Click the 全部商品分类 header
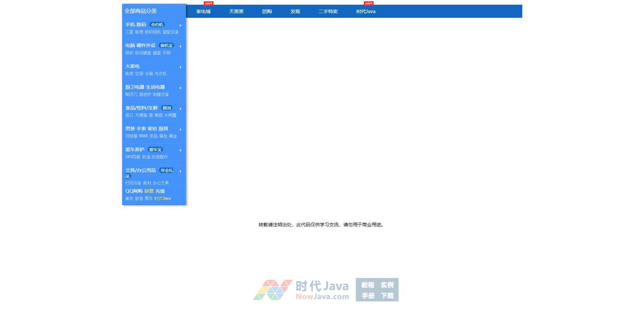Viewport: 644px width, 324px height. (x=141, y=11)
